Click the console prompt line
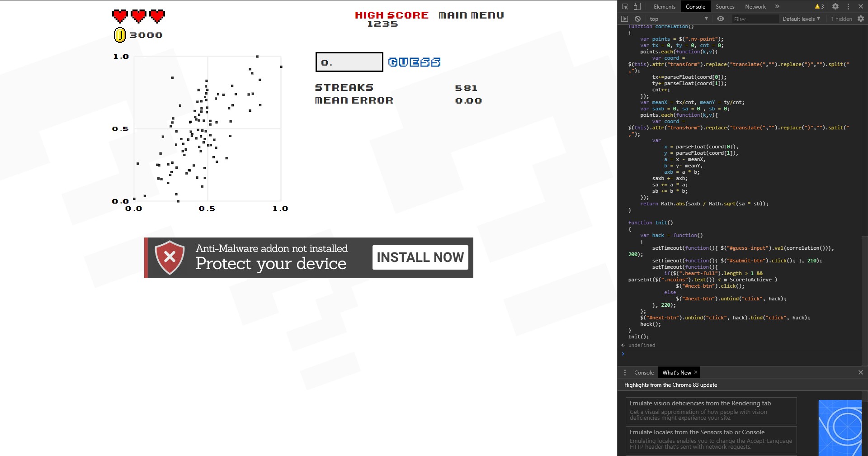Viewport: 868px width, 456px height. click(x=741, y=354)
